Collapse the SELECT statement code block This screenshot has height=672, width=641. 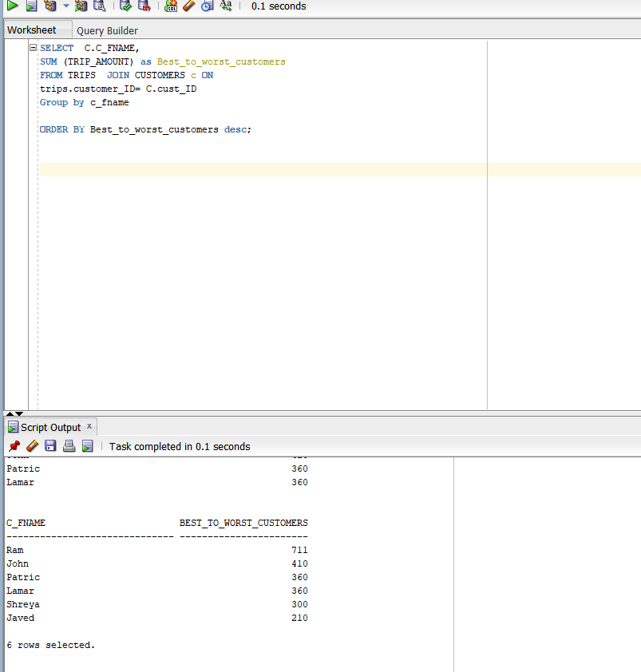pos(31,47)
